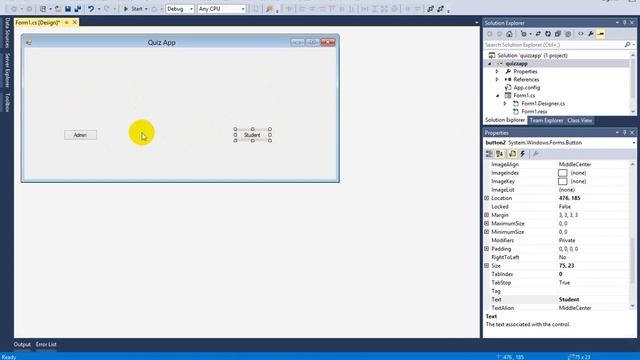This screenshot has width=640, height=360.
Task: Click the ImageIndex swatch box
Action: 562,173
